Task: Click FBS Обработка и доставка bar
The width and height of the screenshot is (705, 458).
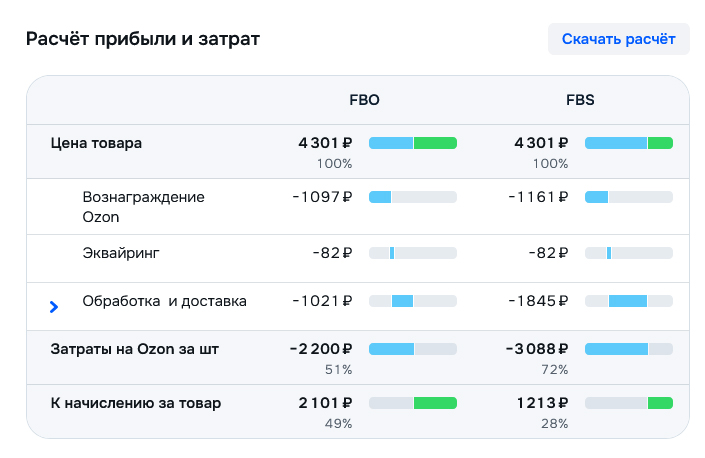Action: [x=627, y=301]
